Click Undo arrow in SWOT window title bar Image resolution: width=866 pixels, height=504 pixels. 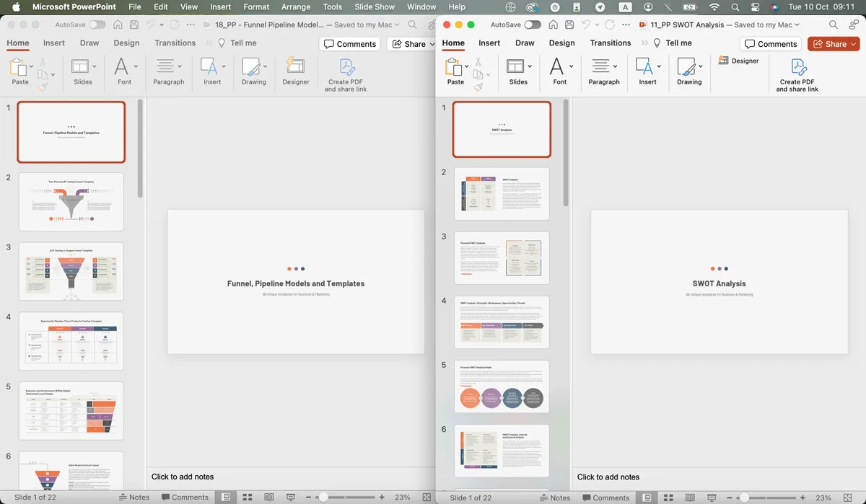point(586,25)
